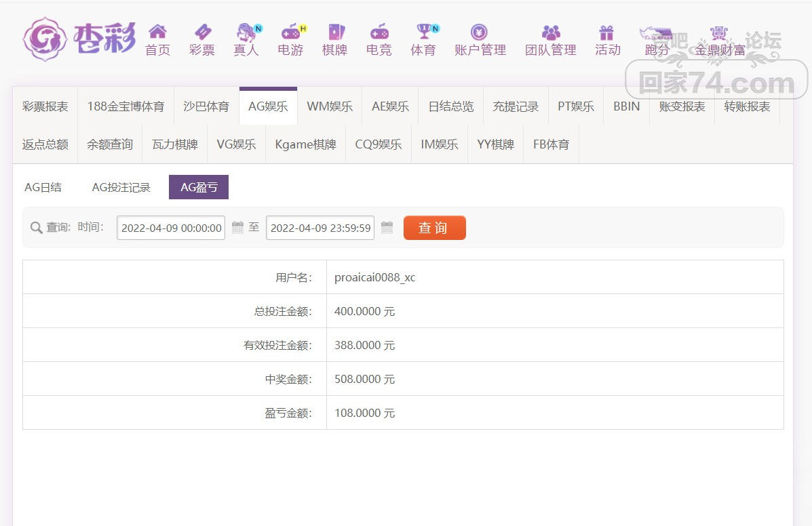This screenshot has height=526, width=812.
Task: Open the 体育 trophy icon
Action: 424,32
